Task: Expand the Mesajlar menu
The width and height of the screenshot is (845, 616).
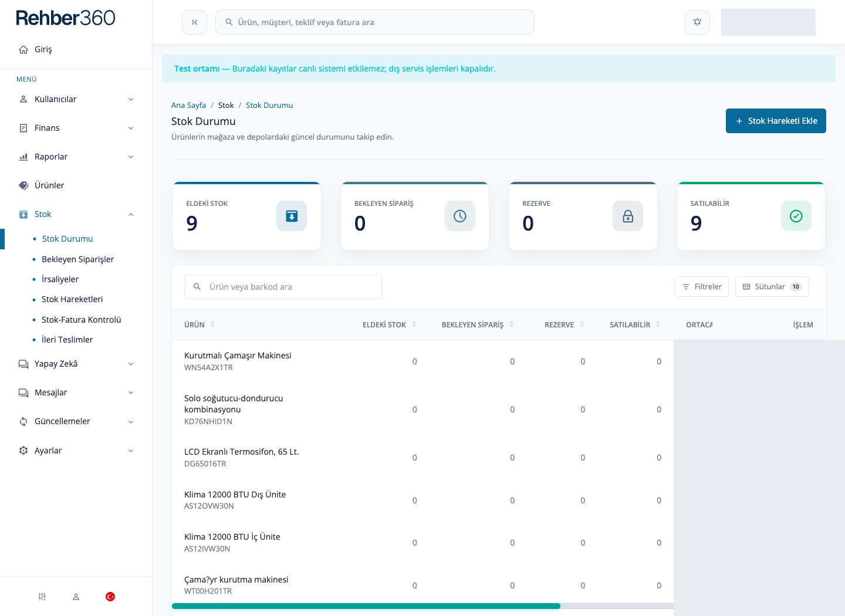Action: (x=76, y=392)
